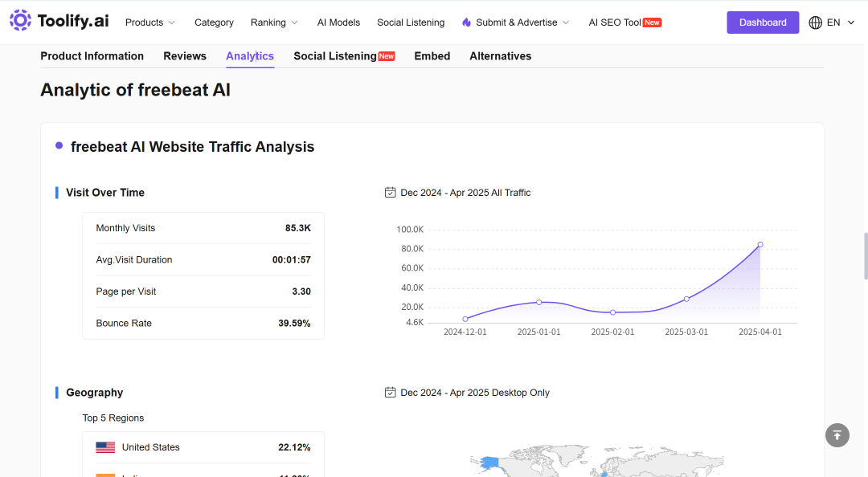Expand the Ranking dropdown

tap(274, 22)
